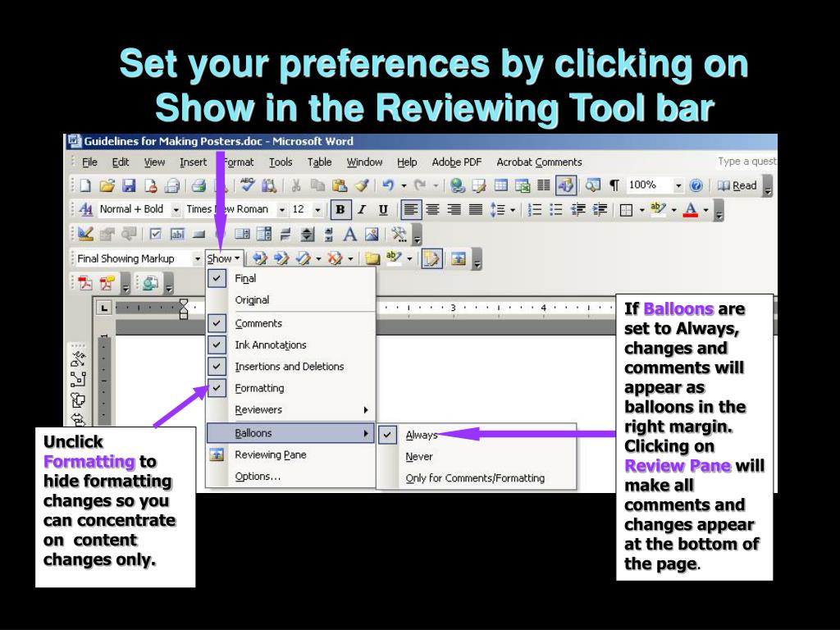
Task: Open the Tools menu
Action: pyautogui.click(x=281, y=162)
